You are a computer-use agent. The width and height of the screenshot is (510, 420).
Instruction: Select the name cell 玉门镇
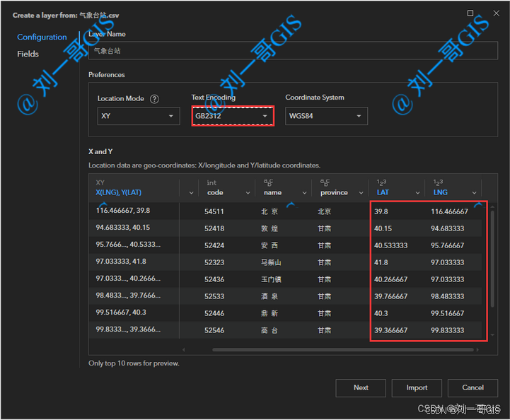pyautogui.click(x=271, y=279)
